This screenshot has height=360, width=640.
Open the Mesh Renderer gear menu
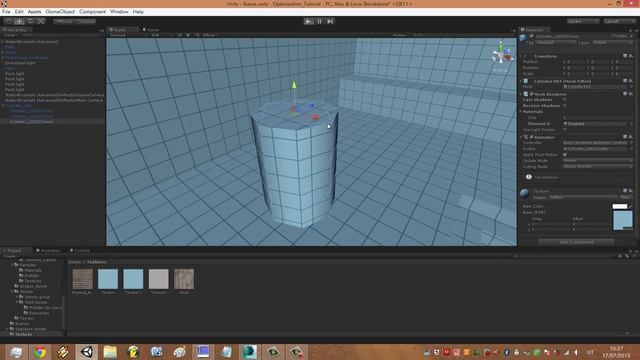click(631, 94)
